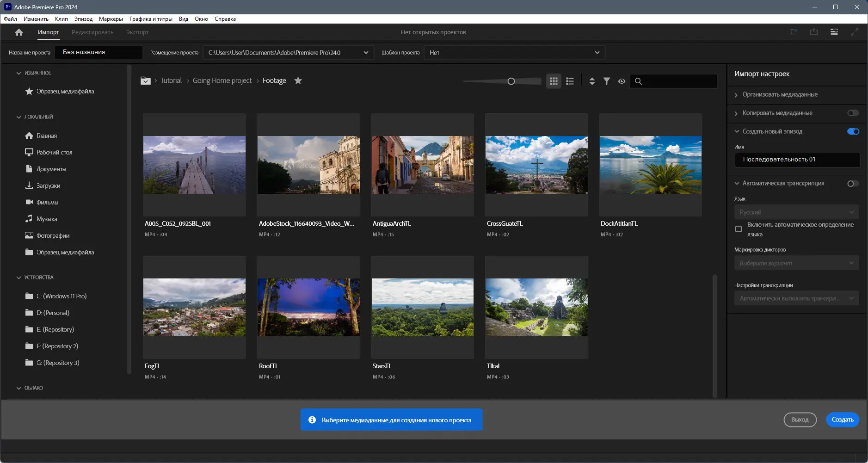Disable Создать новый эпизод toggle
Viewport: 868px width, 463px height.
pos(853,131)
